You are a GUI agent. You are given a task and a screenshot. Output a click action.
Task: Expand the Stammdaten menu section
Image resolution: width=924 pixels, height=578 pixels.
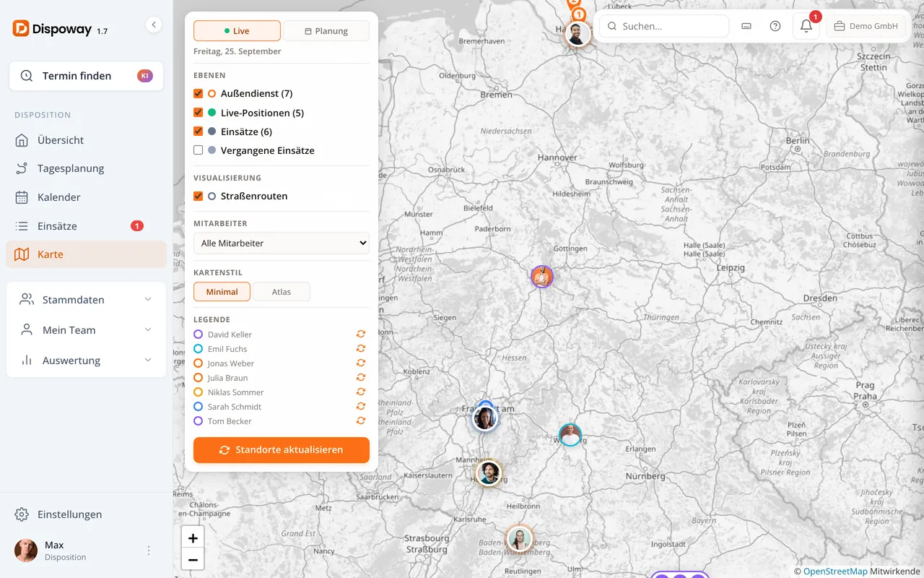point(87,299)
